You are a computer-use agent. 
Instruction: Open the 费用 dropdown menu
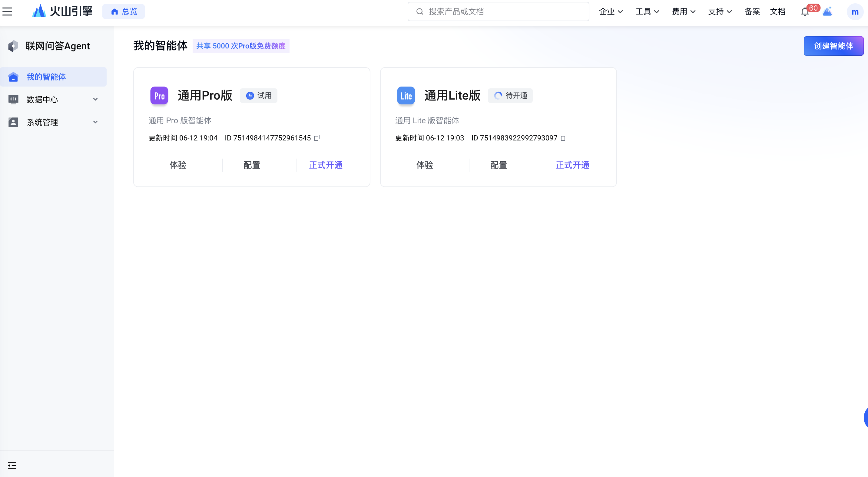pos(683,12)
